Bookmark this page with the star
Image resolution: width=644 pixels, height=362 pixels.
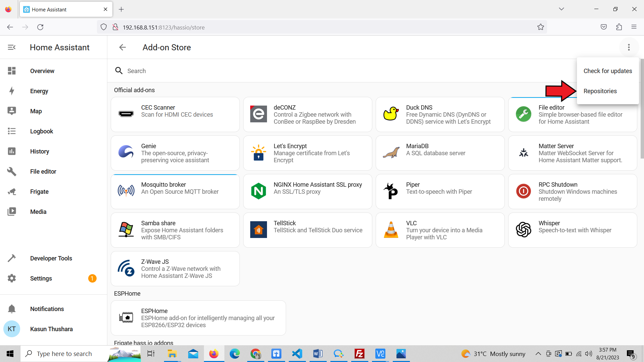541,27
